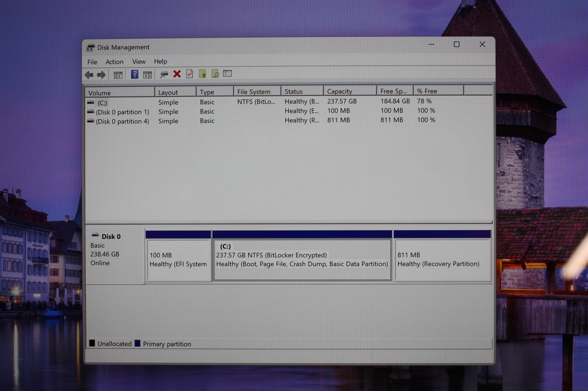Sort by File System column header
The width and height of the screenshot is (588, 391).
(257, 91)
